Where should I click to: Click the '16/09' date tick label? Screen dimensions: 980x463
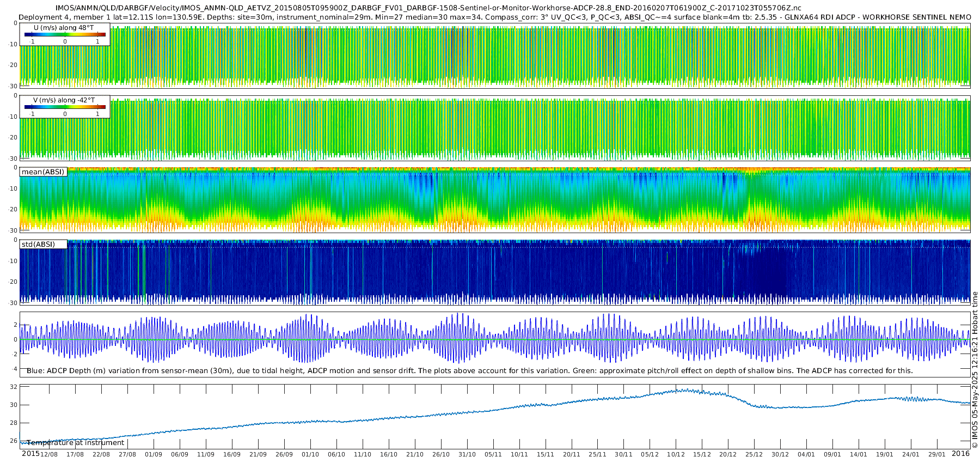click(x=232, y=454)
